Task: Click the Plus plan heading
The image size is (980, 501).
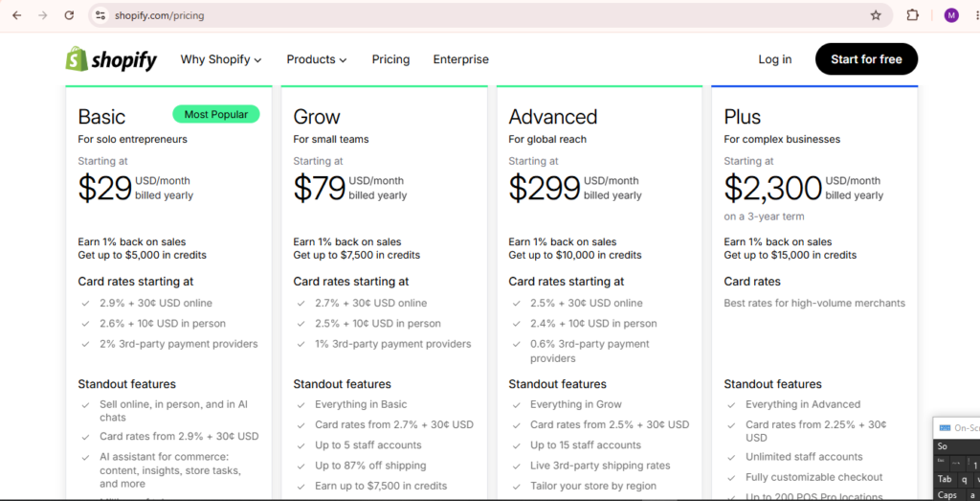Action: click(x=743, y=117)
